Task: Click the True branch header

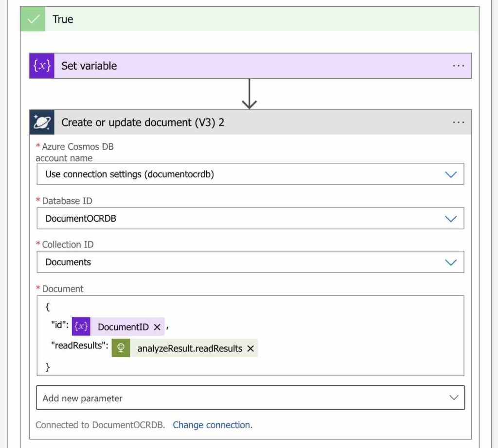Action: 243,19
